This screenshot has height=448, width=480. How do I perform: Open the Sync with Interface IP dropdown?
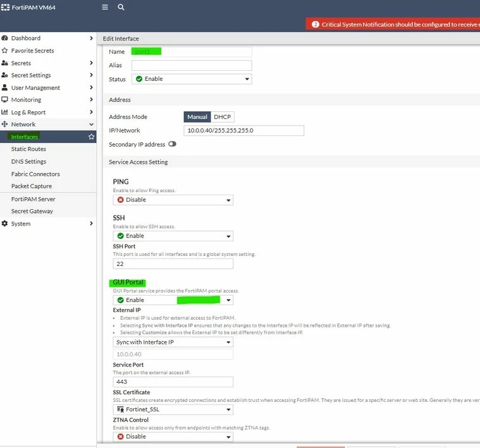pos(173,342)
